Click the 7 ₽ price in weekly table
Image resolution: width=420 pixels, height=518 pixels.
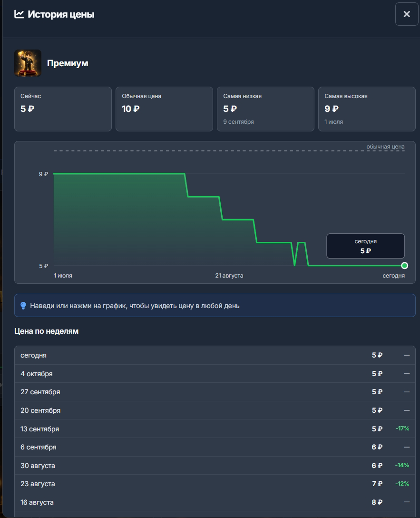tap(377, 484)
